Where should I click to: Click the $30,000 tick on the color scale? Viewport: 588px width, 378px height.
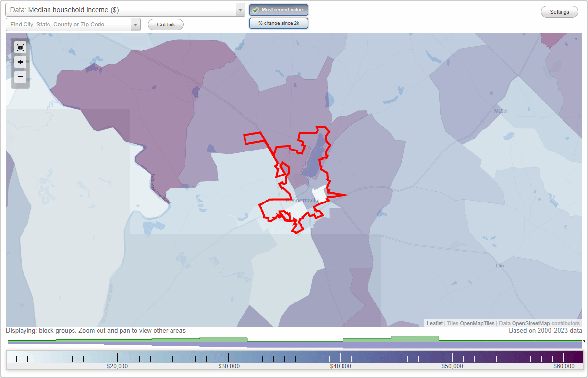229,357
